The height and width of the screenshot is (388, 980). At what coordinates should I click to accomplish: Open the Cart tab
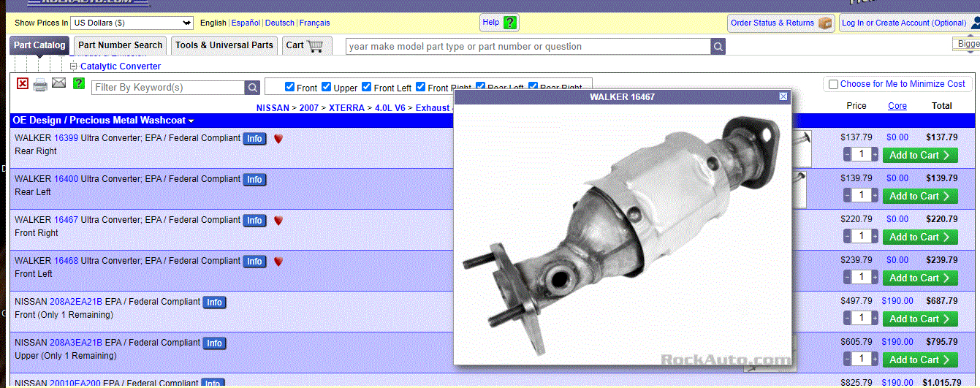(x=307, y=45)
